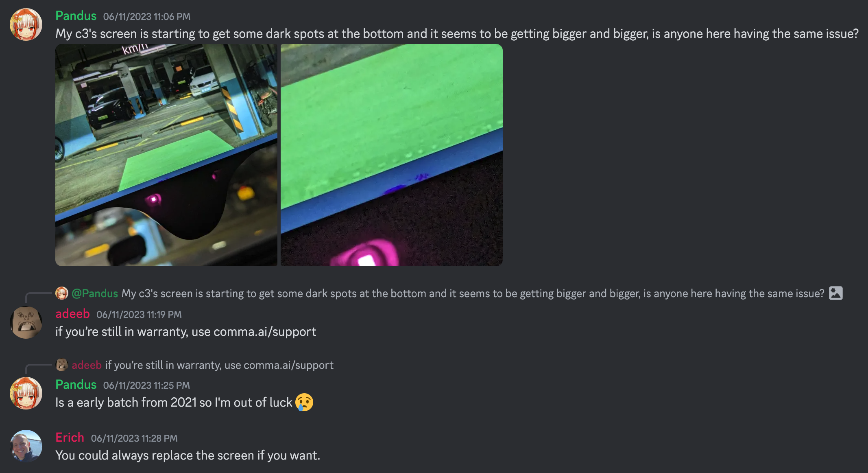The width and height of the screenshot is (868, 473).
Task: Jump to the replied message about dark spots
Action: point(473,293)
